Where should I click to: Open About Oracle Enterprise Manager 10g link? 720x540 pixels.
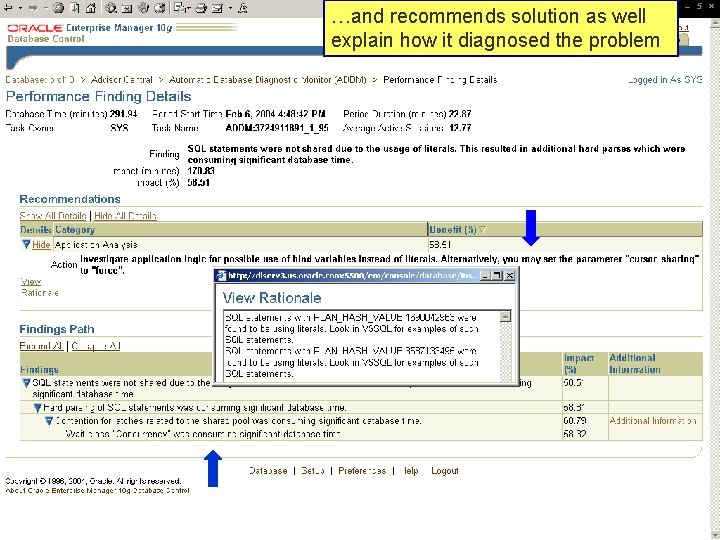click(x=97, y=490)
